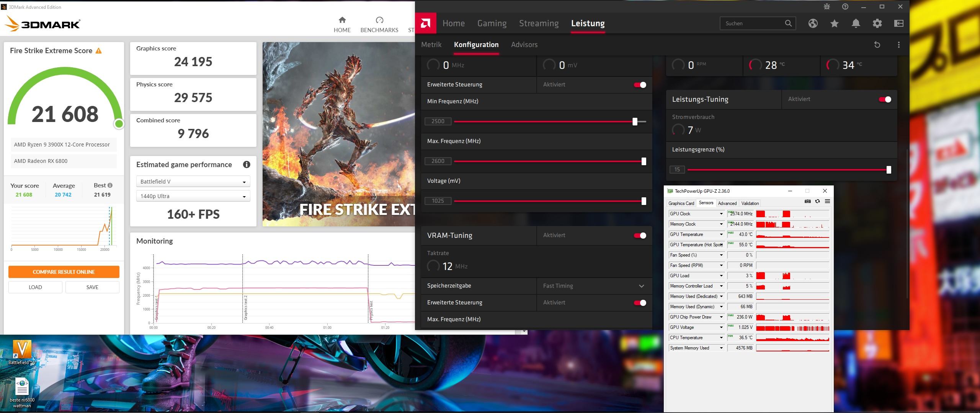Switch to Radeon Gaming tab

[492, 23]
